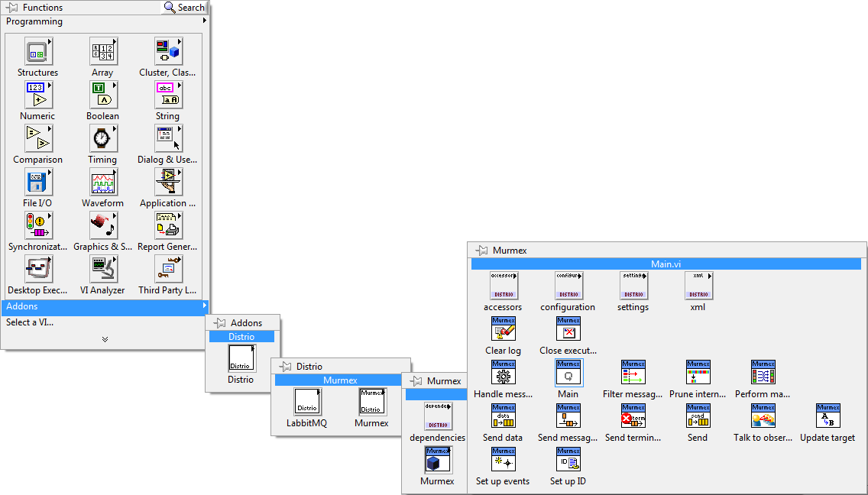Open the File I/O subpalette
Screen dimensions: 868x495
38,182
